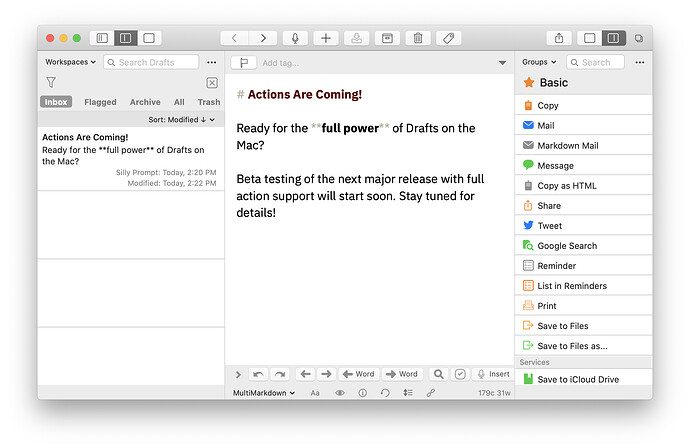Create a new draft with the plus button

[x=326, y=38]
